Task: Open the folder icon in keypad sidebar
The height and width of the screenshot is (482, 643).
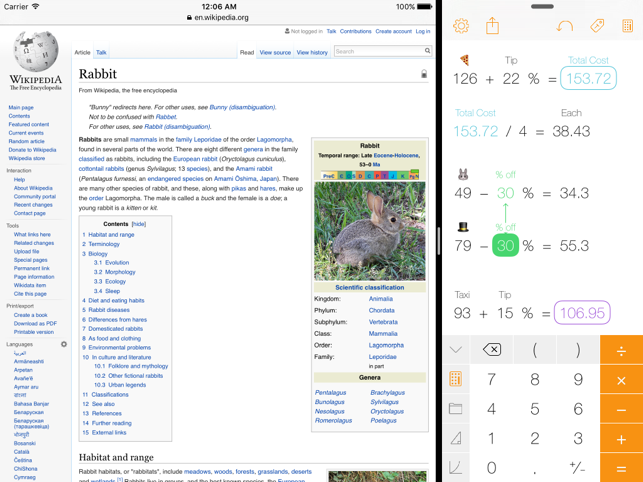Action: [x=456, y=409]
